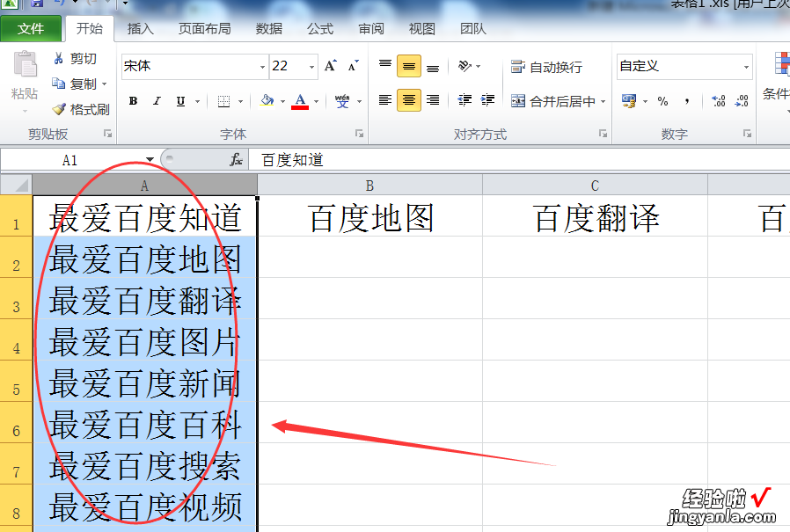This screenshot has height=532, width=790.
Task: Click cell containing 百度翻译
Action: tap(595, 216)
